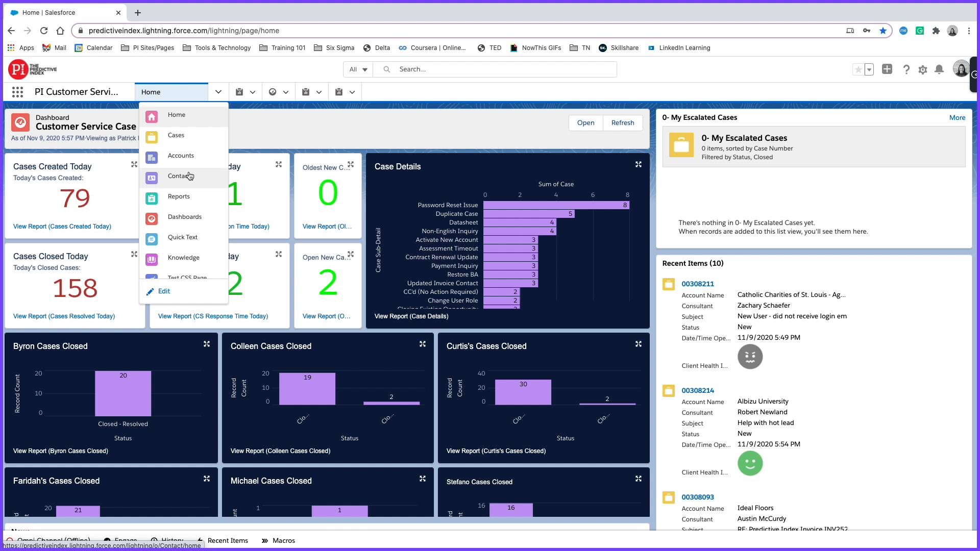Open View Report (Cases Resolved Today)
Screen dimensions: 980x551
point(64,316)
